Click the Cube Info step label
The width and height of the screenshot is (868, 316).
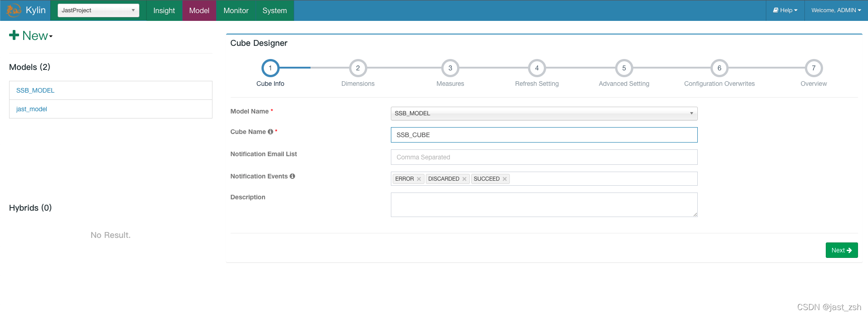pyautogui.click(x=270, y=84)
